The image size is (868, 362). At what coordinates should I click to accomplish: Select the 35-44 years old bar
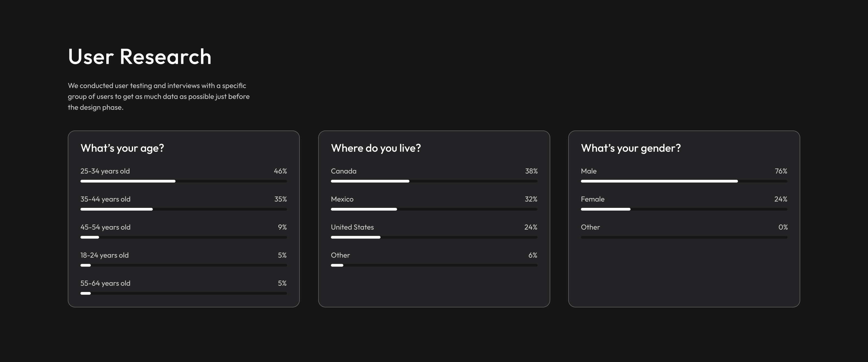[x=184, y=209]
